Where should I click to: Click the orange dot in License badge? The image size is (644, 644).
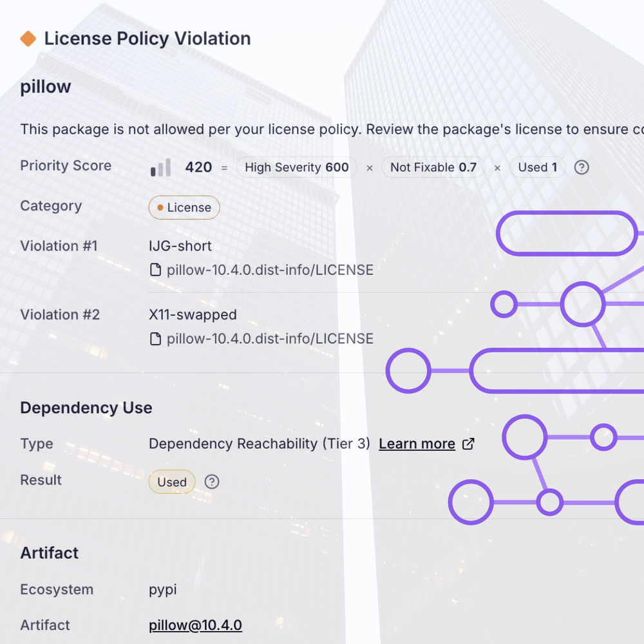(160, 208)
